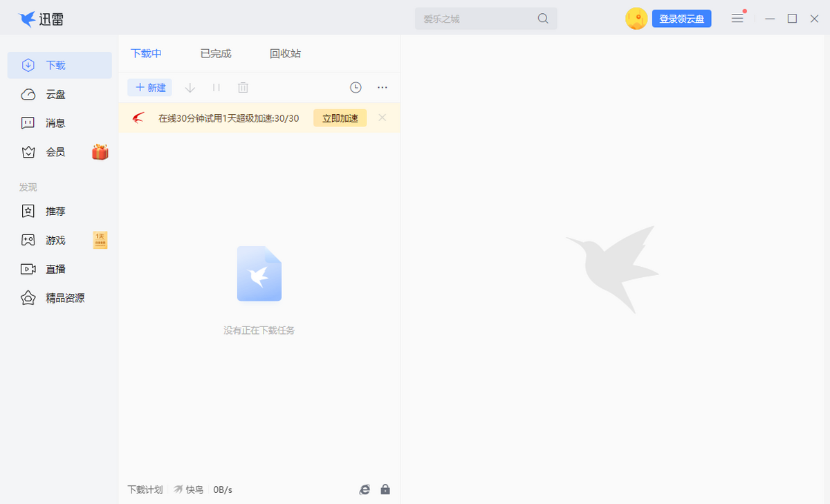Open the 下载 sidebar section

click(59, 65)
